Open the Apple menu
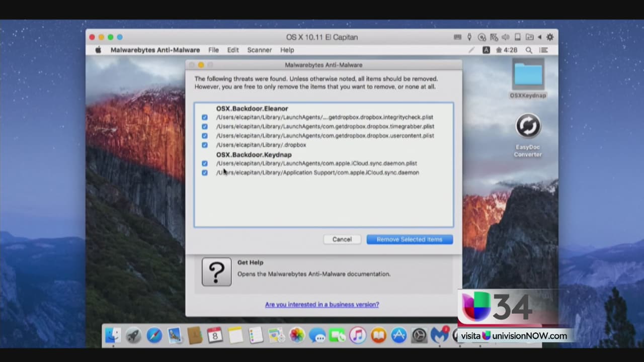Viewport: 644px width, 362px height. (99, 50)
